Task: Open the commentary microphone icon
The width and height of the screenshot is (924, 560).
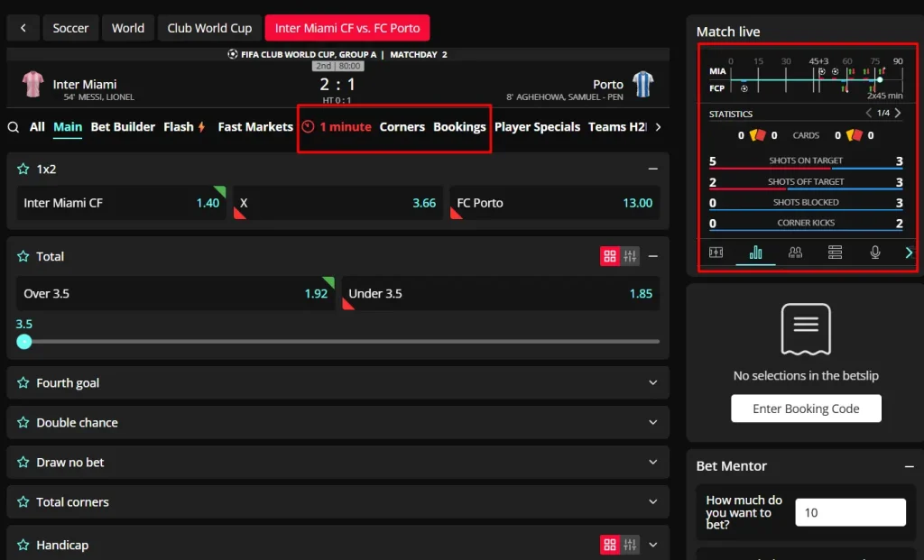Action: point(875,252)
